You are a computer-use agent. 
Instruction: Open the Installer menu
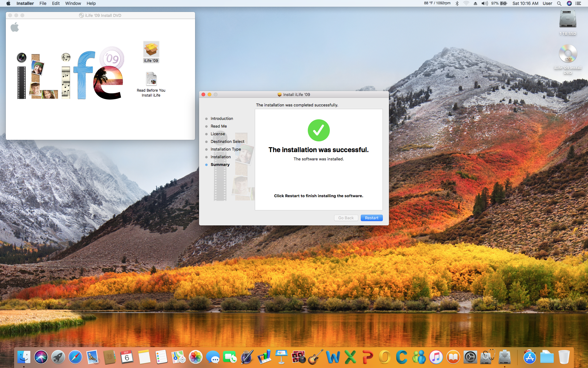point(25,3)
